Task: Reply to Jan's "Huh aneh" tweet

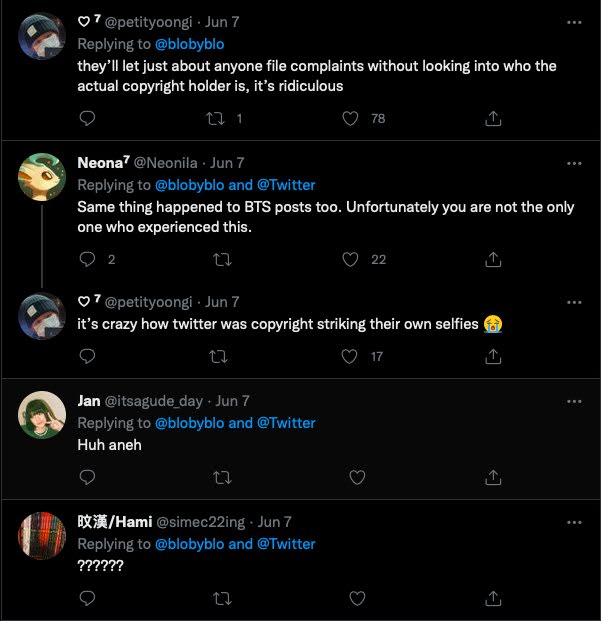Action: click(87, 477)
